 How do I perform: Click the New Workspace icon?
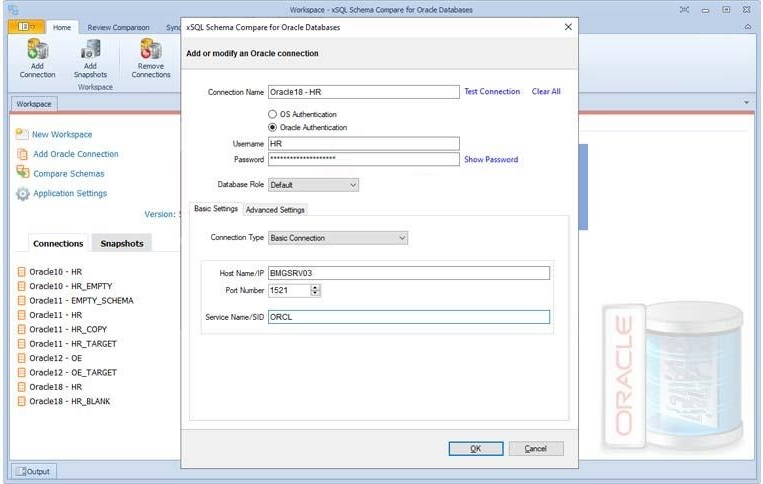(22, 134)
